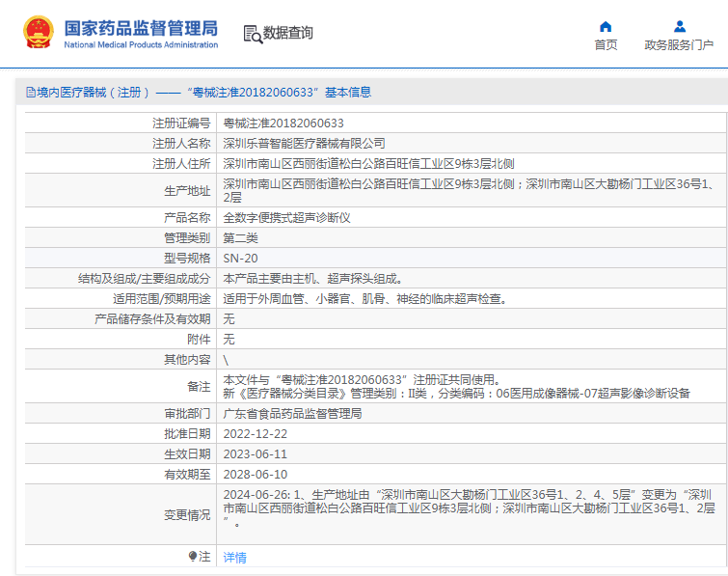Image resolution: width=728 pixels, height=576 pixels.
Task: Select effective date 2023-06-11
Action: tap(256, 454)
